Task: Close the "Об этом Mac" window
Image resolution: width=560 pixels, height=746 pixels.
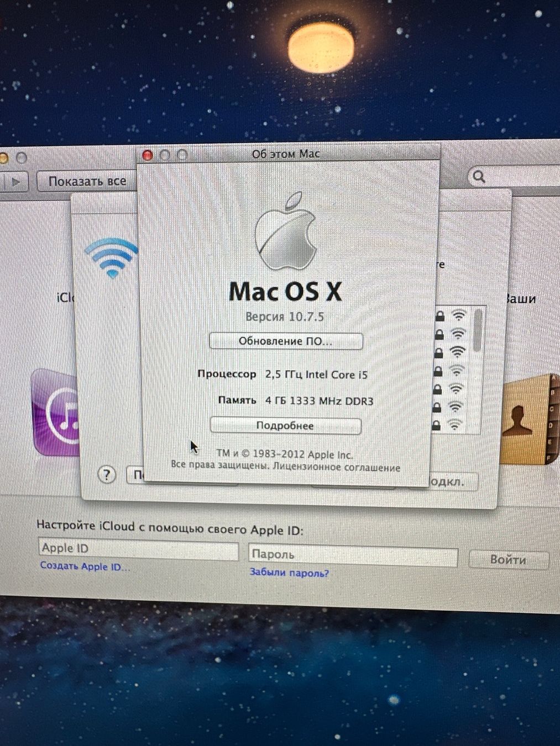Action: click(x=147, y=155)
